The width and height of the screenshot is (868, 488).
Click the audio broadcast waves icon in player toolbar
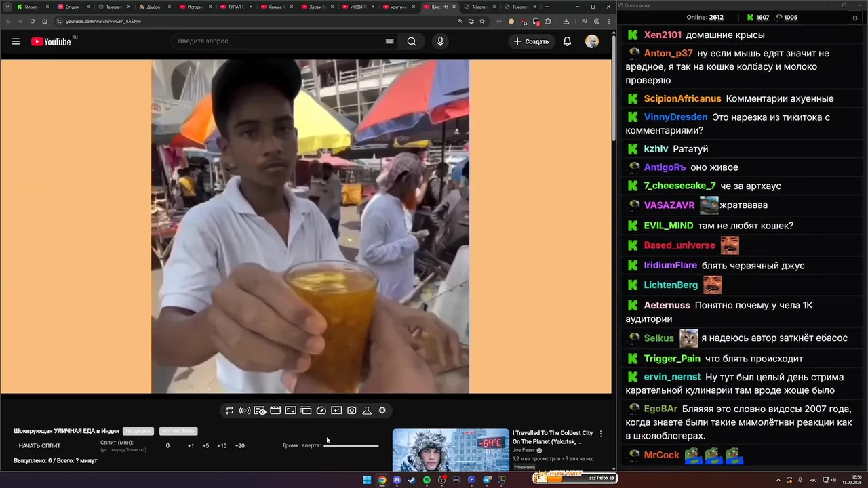(245, 410)
